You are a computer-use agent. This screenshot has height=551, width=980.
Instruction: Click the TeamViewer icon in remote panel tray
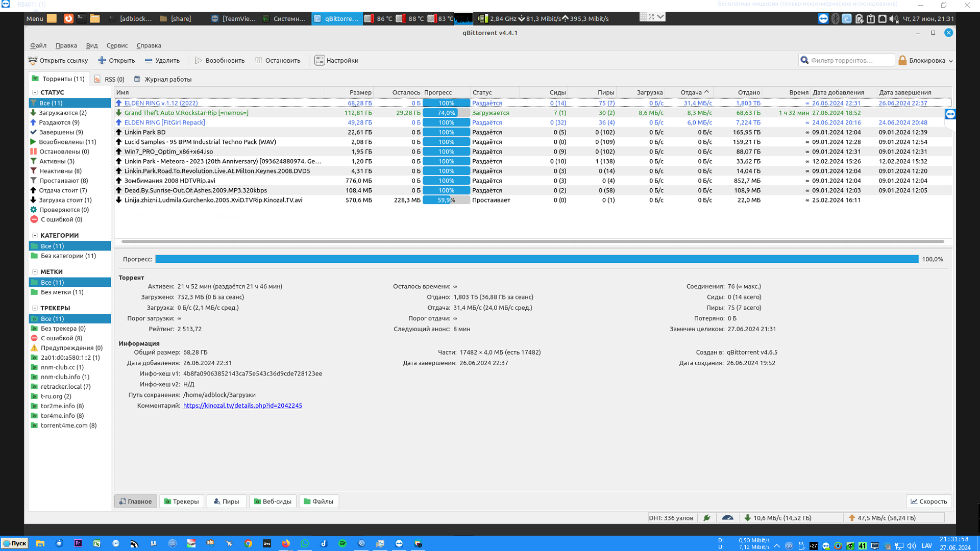(x=823, y=18)
